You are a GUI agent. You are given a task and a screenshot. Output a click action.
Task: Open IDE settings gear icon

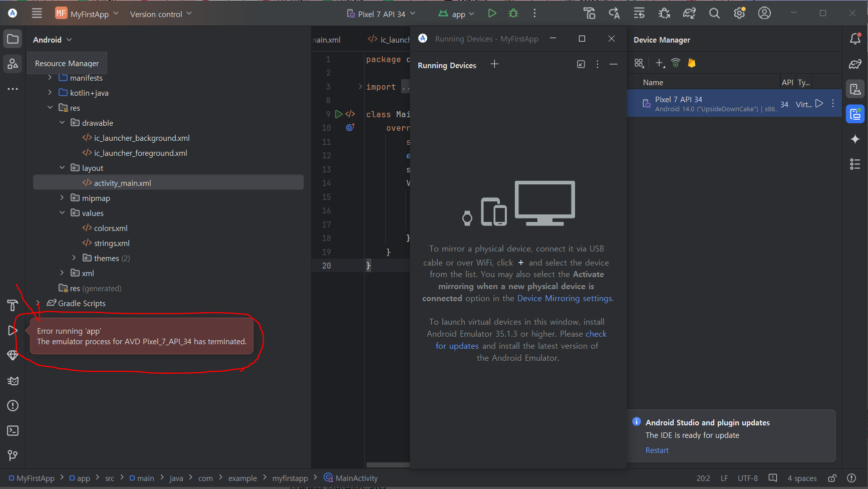(739, 14)
